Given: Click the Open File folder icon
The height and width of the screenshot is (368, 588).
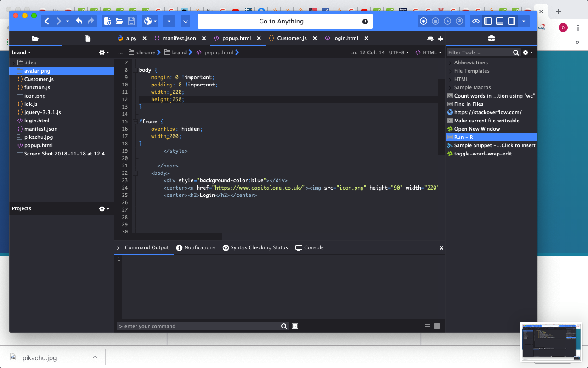Looking at the screenshot, I should (x=119, y=21).
